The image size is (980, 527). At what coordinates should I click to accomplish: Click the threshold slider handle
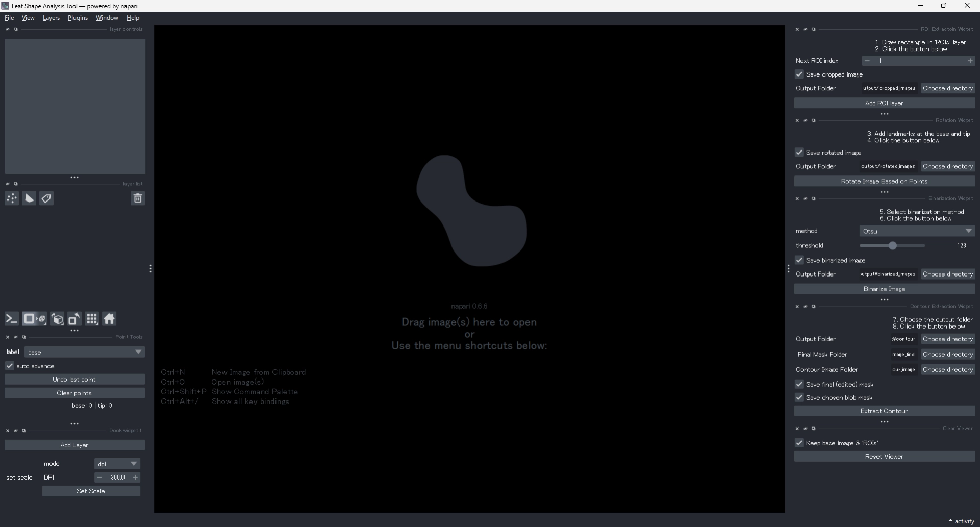click(892, 246)
